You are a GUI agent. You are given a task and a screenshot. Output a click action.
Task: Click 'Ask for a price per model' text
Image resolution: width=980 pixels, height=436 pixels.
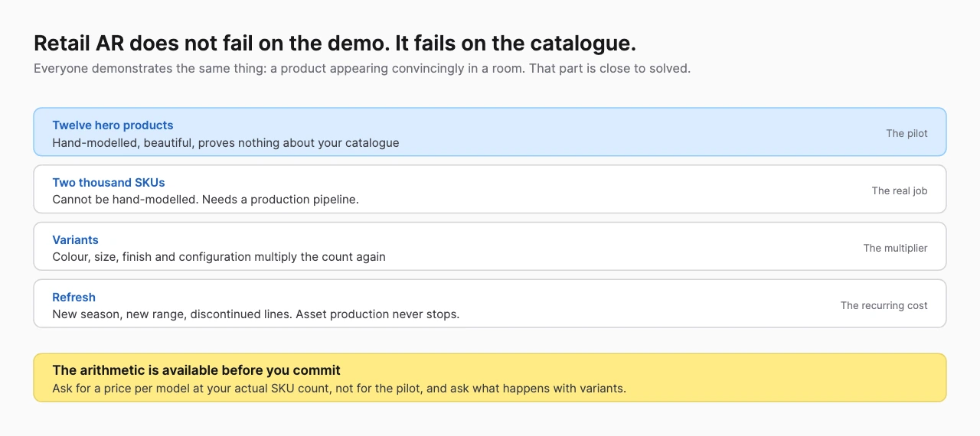pos(339,389)
